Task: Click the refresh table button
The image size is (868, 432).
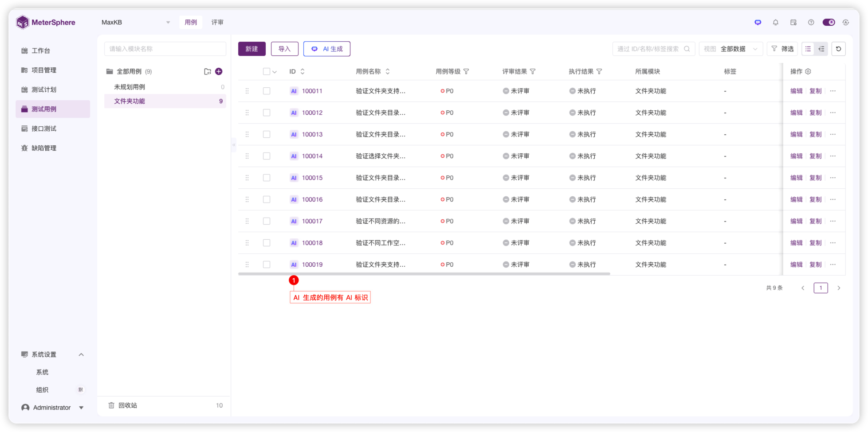Action: click(838, 49)
